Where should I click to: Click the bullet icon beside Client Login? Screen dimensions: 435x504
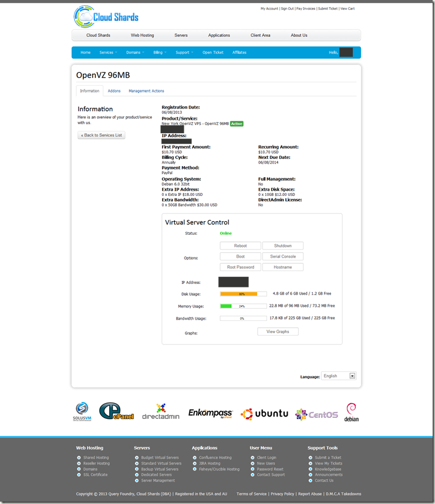(252, 458)
